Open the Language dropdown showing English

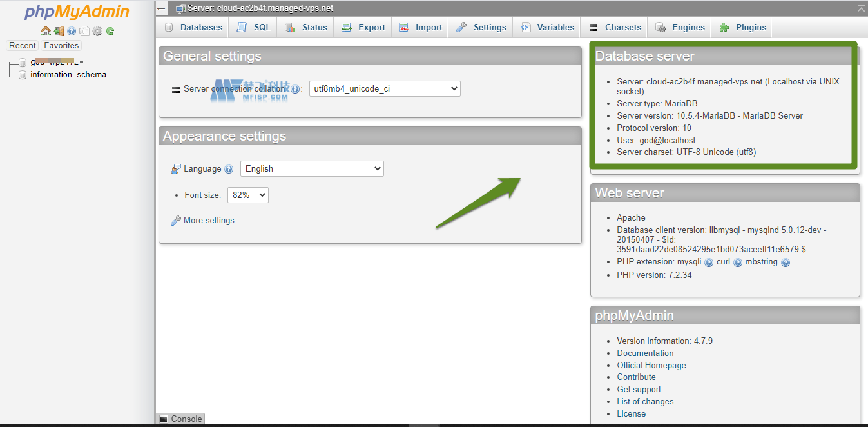tap(312, 169)
